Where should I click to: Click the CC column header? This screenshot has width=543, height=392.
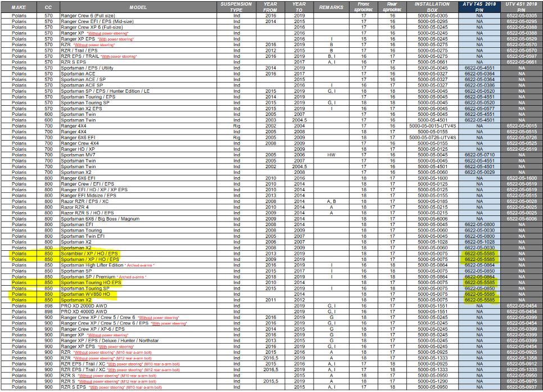(48, 7)
